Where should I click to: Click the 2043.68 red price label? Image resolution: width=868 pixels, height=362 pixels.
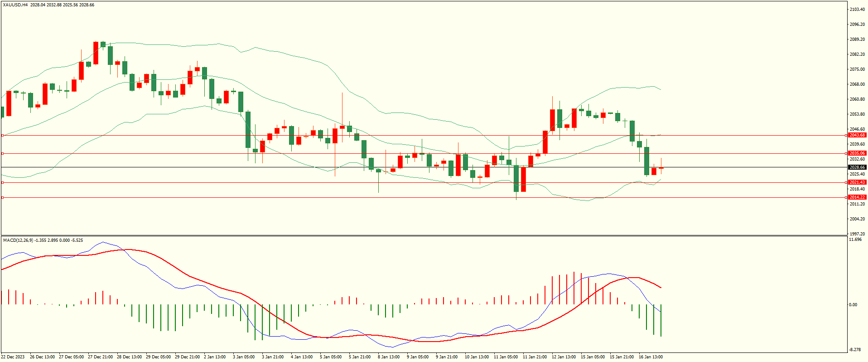pyautogui.click(x=857, y=135)
